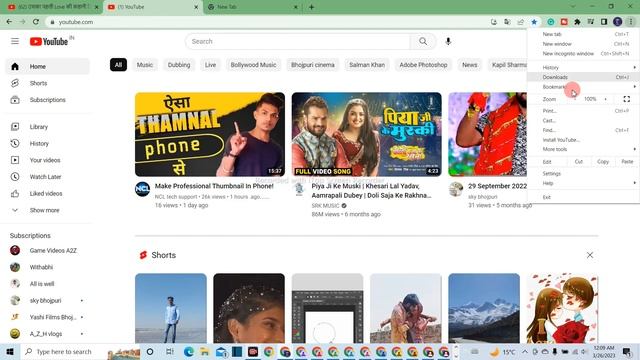Go to Home in sidebar
Viewport: 640px width, 360px height.
click(x=47, y=67)
